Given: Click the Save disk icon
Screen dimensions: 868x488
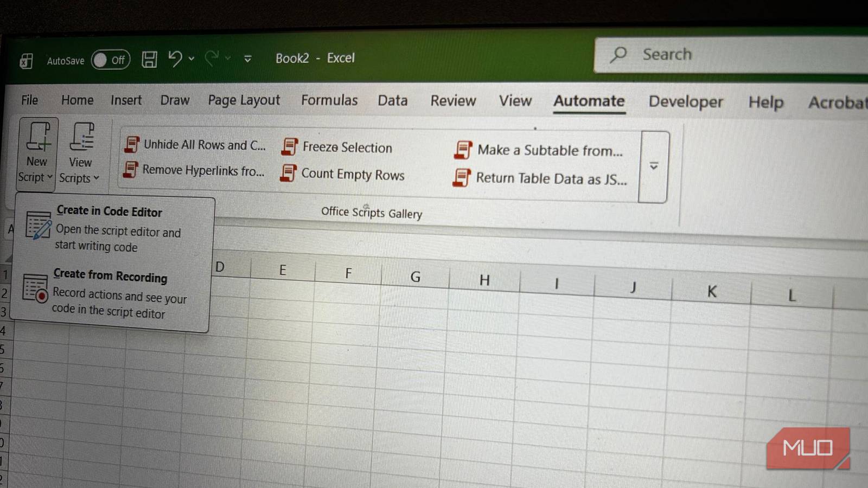Looking at the screenshot, I should point(149,59).
